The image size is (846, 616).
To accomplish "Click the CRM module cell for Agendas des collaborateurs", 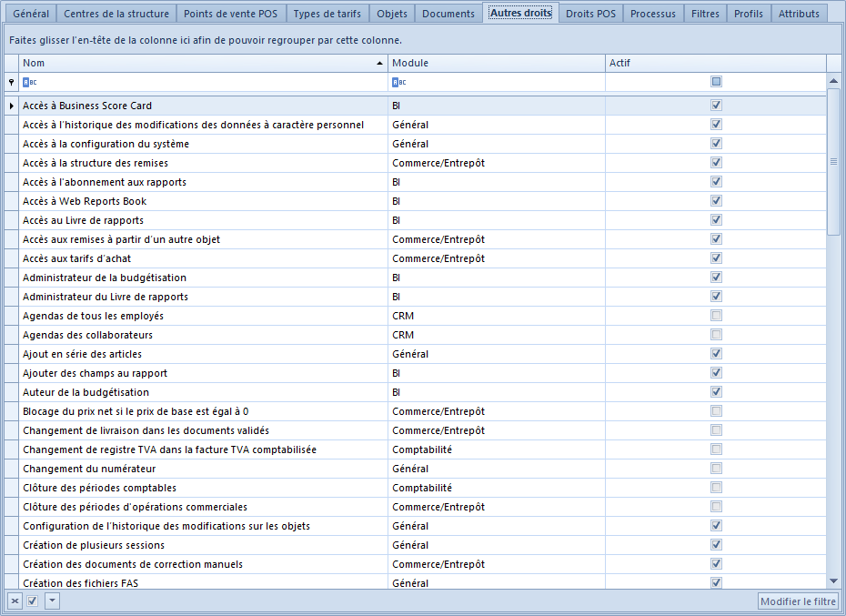I will point(497,335).
